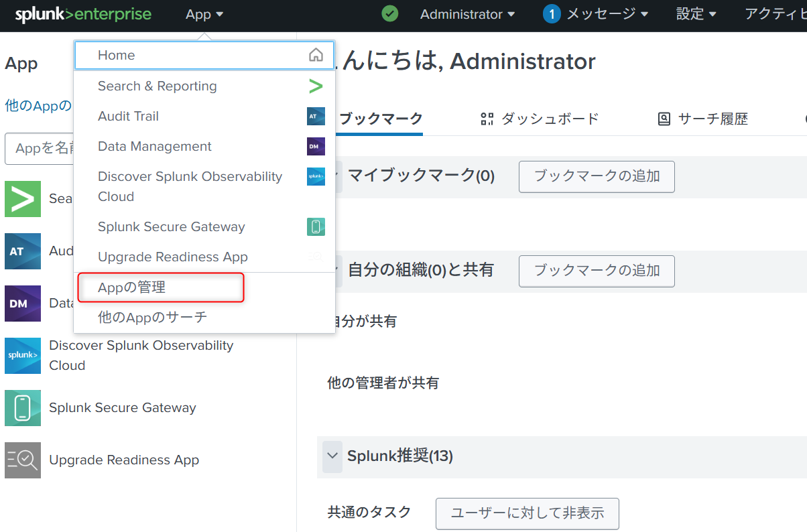
Task: Click the Data Management DM icon in dropdown
Action: tap(316, 147)
